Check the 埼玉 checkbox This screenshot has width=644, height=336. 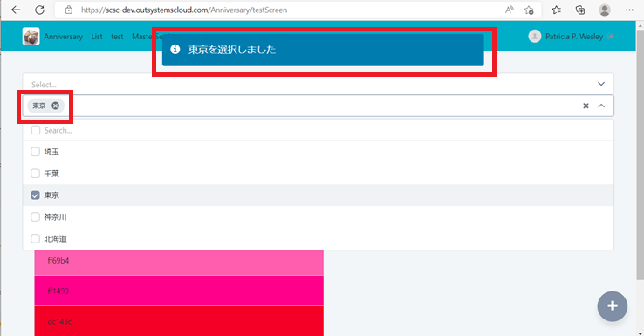coord(35,152)
